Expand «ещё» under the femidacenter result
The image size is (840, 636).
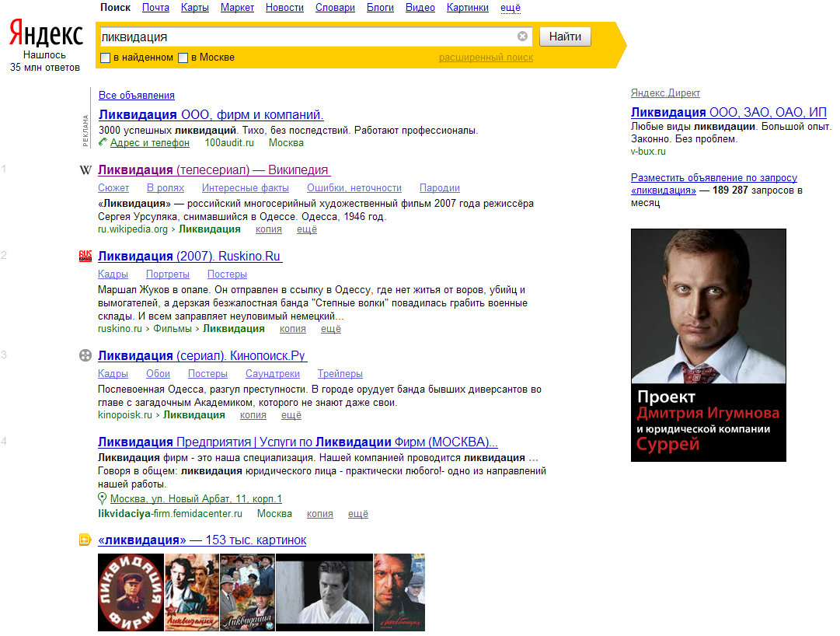pos(358,514)
